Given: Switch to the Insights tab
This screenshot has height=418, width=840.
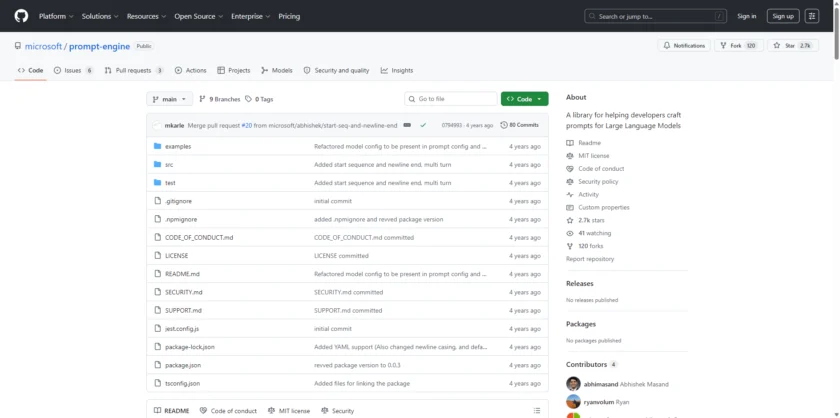Looking at the screenshot, I should [x=397, y=70].
